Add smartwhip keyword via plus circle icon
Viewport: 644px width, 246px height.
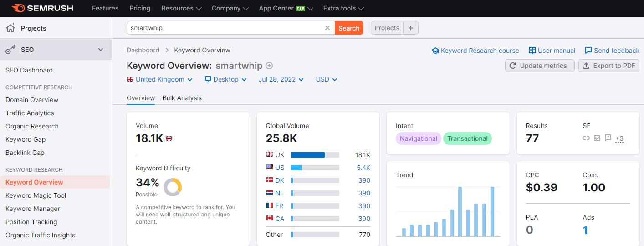click(x=269, y=66)
